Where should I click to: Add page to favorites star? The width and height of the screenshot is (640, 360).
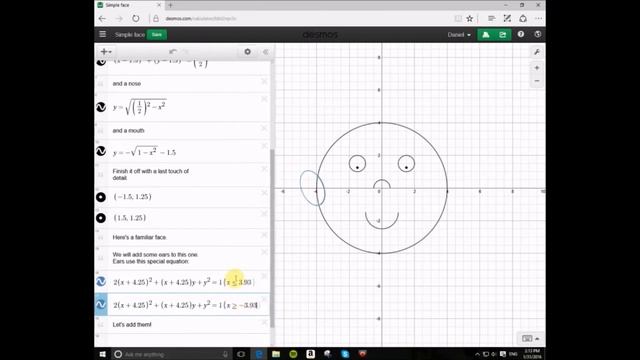[470, 19]
